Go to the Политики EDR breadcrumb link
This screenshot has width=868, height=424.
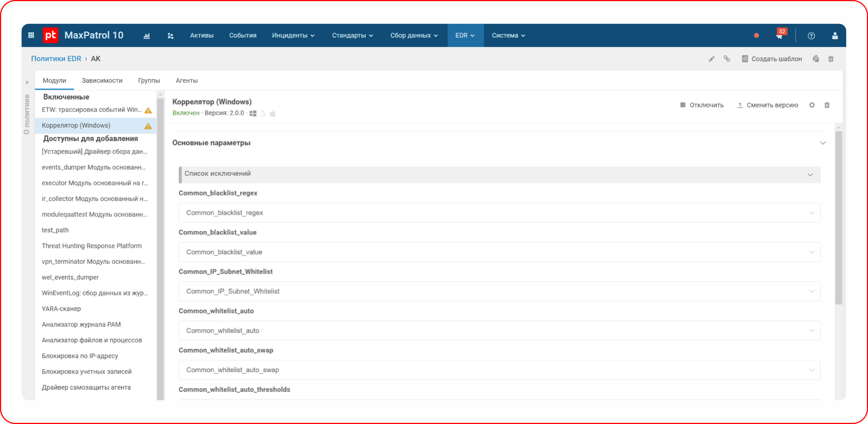(x=56, y=59)
